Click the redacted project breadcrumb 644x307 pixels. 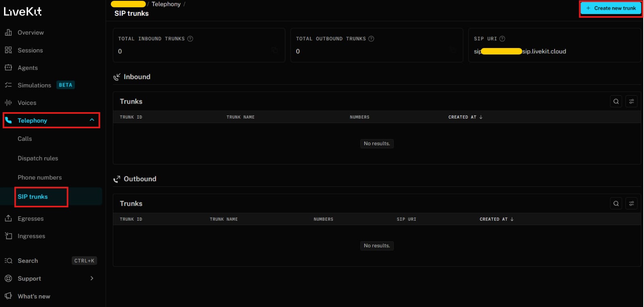(x=128, y=4)
